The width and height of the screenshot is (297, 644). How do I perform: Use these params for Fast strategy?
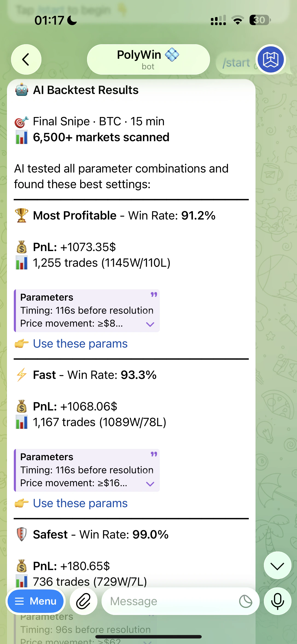click(x=80, y=503)
